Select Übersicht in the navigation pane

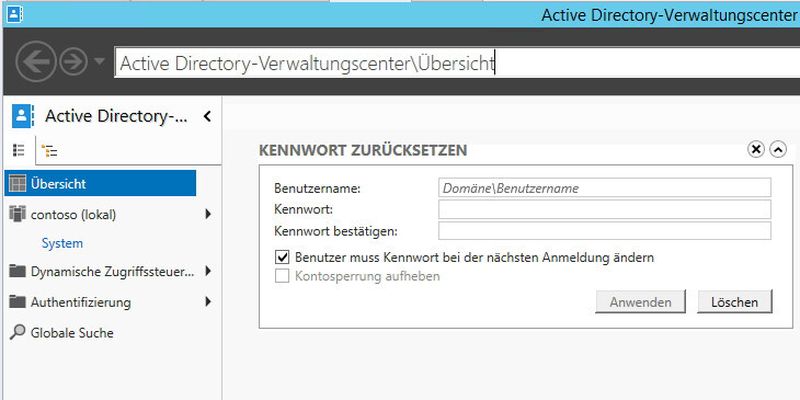tap(100, 183)
